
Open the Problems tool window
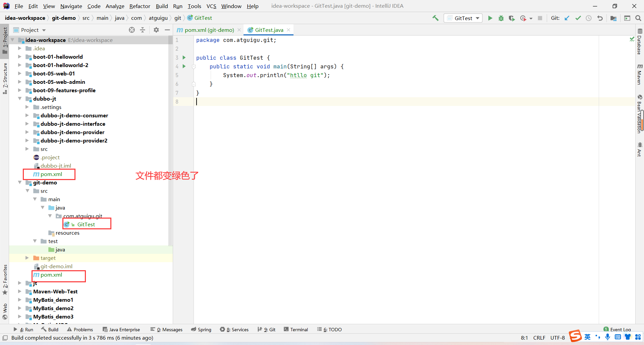[x=80, y=330]
